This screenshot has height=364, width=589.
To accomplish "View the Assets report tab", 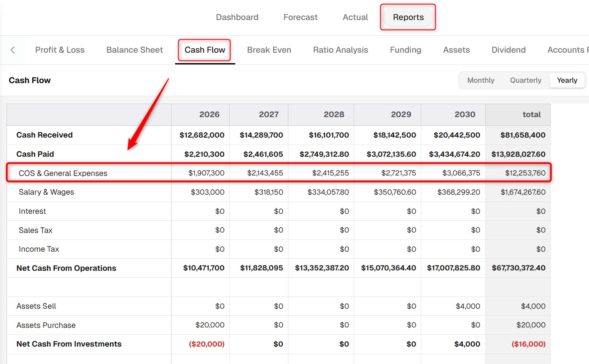I will (x=457, y=50).
